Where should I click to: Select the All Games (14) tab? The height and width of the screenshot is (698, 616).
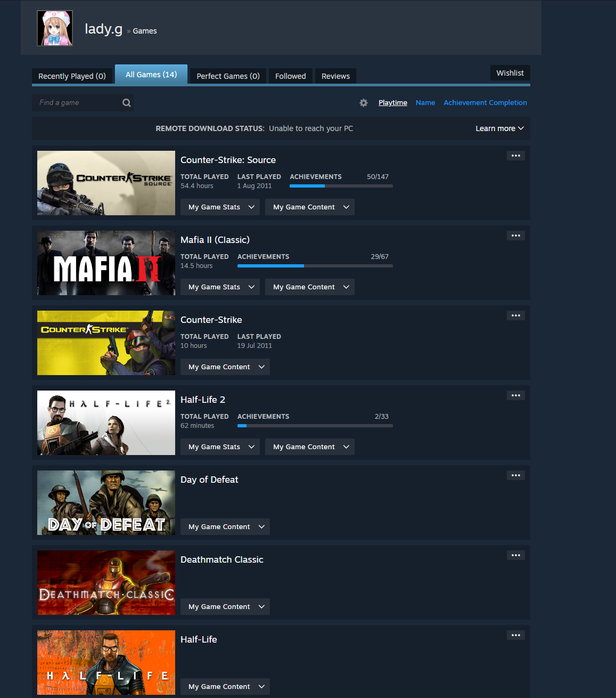tap(151, 75)
